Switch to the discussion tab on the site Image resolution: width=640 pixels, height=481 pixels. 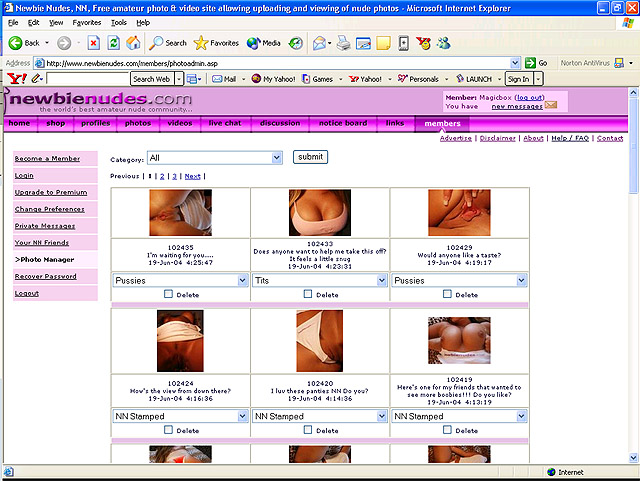pyautogui.click(x=279, y=124)
